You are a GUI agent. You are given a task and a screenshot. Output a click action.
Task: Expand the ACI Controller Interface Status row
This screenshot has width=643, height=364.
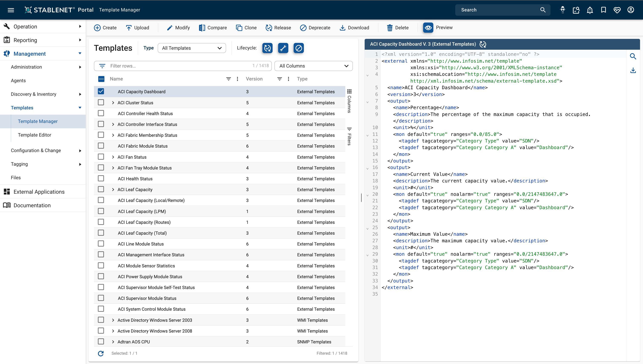pyautogui.click(x=113, y=124)
